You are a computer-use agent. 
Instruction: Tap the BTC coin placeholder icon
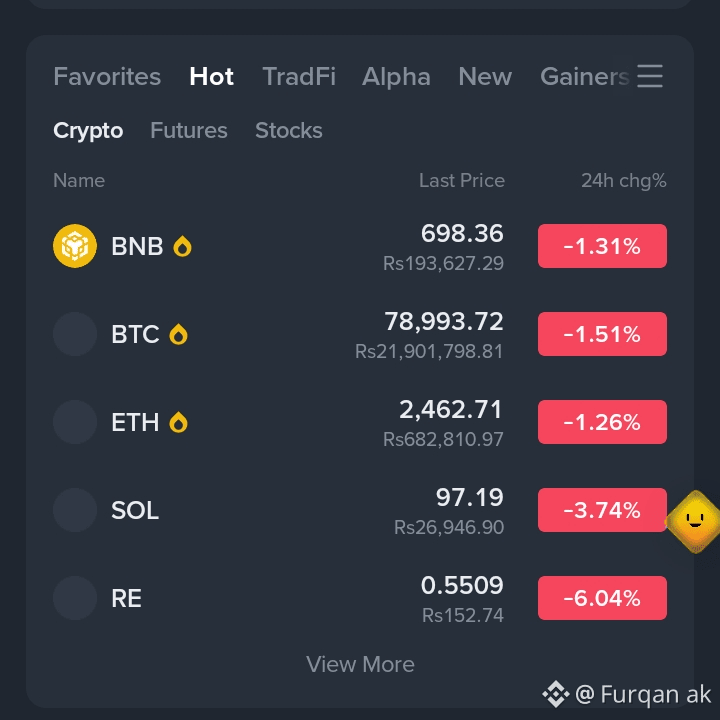tap(75, 334)
